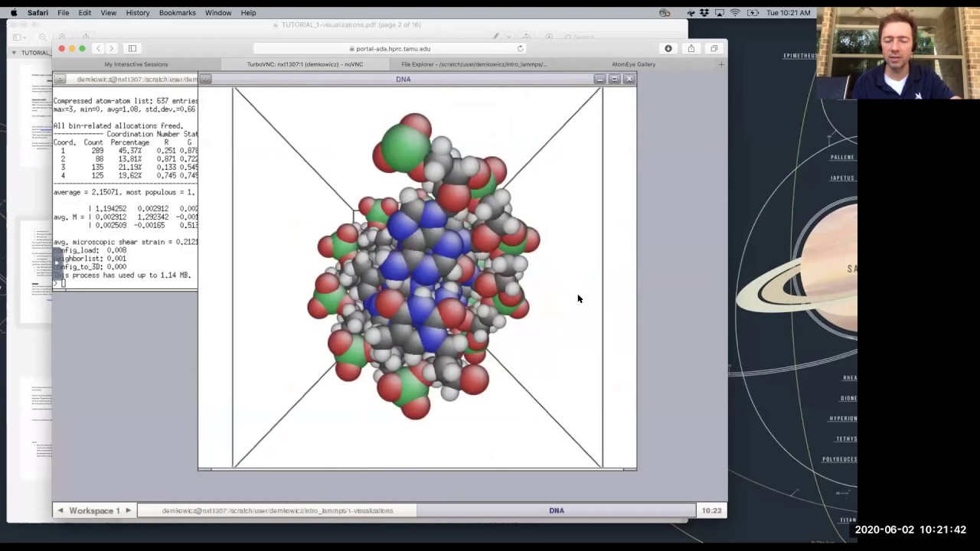Open the Edit menu
This screenshot has width=980, height=551.
click(x=85, y=12)
